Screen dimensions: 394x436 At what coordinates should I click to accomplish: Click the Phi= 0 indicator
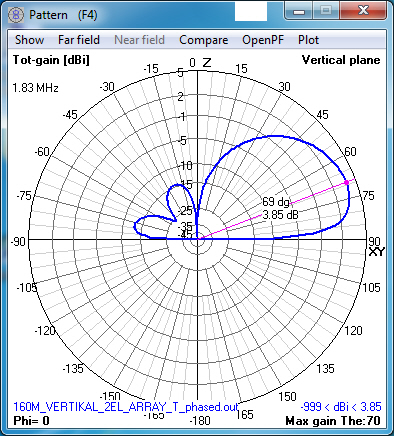31,421
